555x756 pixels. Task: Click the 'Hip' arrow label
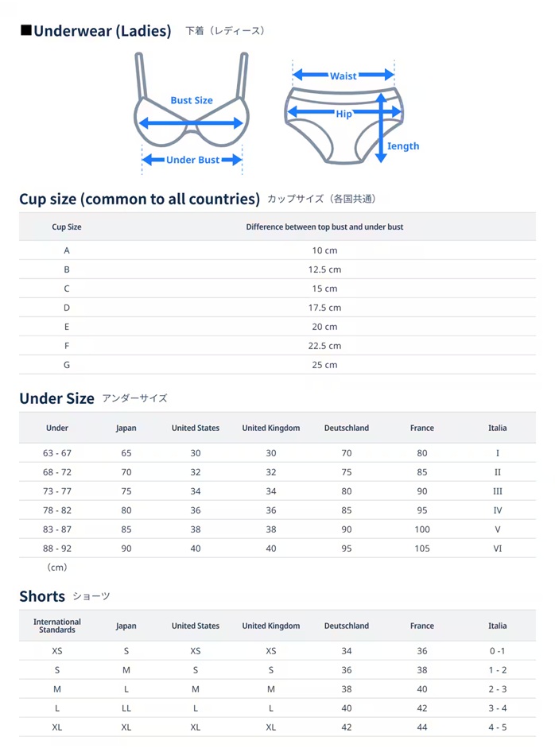pos(343,114)
